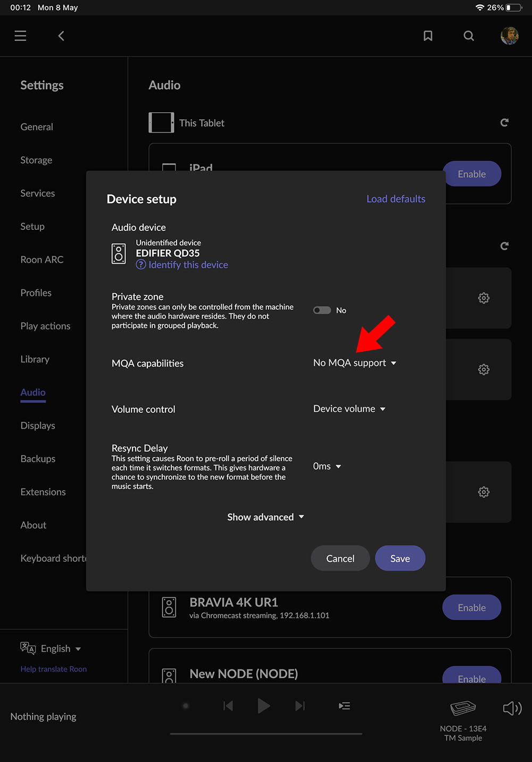Viewport: 532px width, 762px height.
Task: Go back using the back arrow
Action: coord(61,36)
